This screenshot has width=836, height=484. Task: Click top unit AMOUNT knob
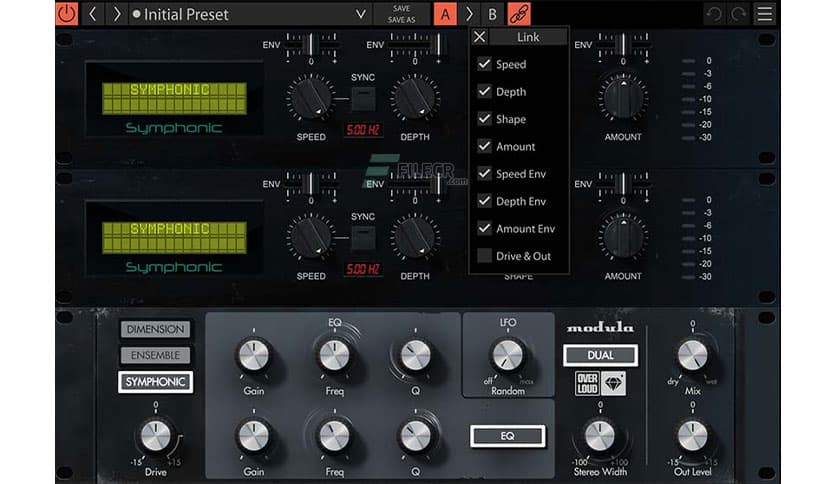(x=622, y=98)
